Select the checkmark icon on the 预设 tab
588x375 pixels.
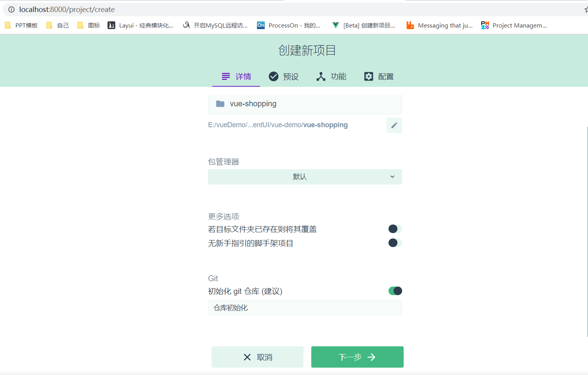coord(274,76)
